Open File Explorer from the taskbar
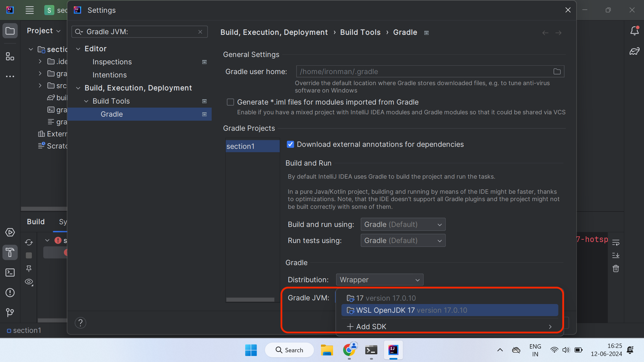The image size is (644, 362). point(327,350)
